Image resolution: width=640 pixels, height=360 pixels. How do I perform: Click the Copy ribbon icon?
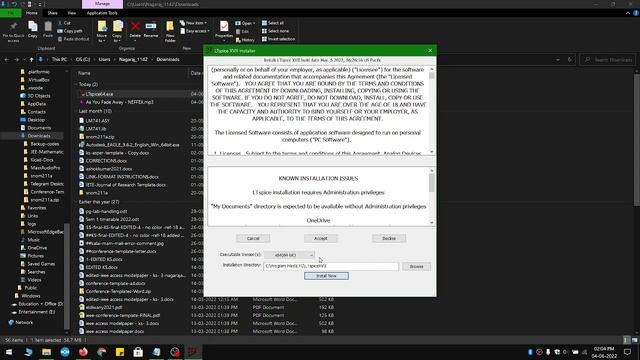pyautogui.click(x=33, y=30)
